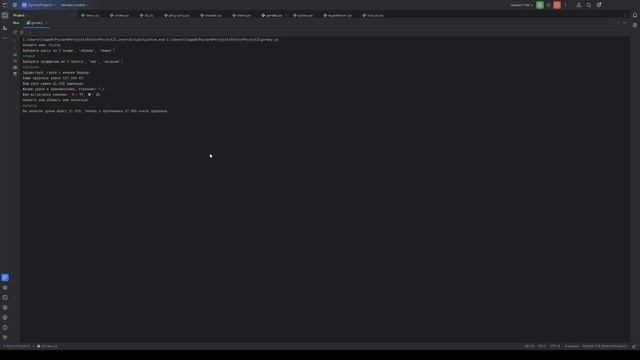The image size is (640, 360).
Task: Open more actions in Run panel toolbar
Action: [x=29, y=32]
